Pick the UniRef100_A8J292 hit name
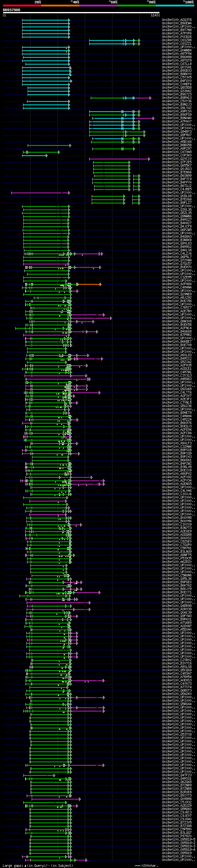 coord(177,297)
